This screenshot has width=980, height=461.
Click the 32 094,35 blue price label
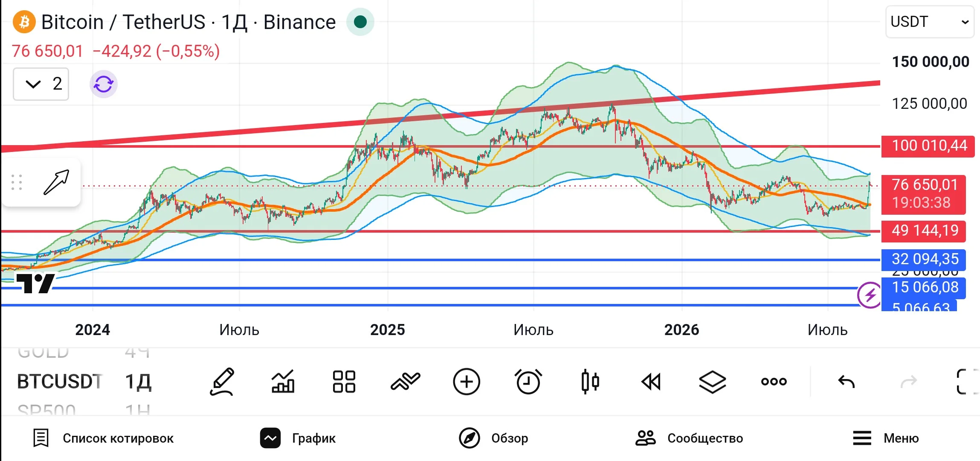click(924, 260)
